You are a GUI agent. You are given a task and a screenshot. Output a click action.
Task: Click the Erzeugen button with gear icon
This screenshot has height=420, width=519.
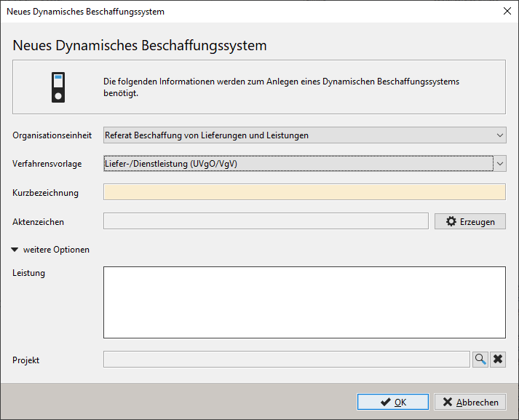(x=470, y=221)
